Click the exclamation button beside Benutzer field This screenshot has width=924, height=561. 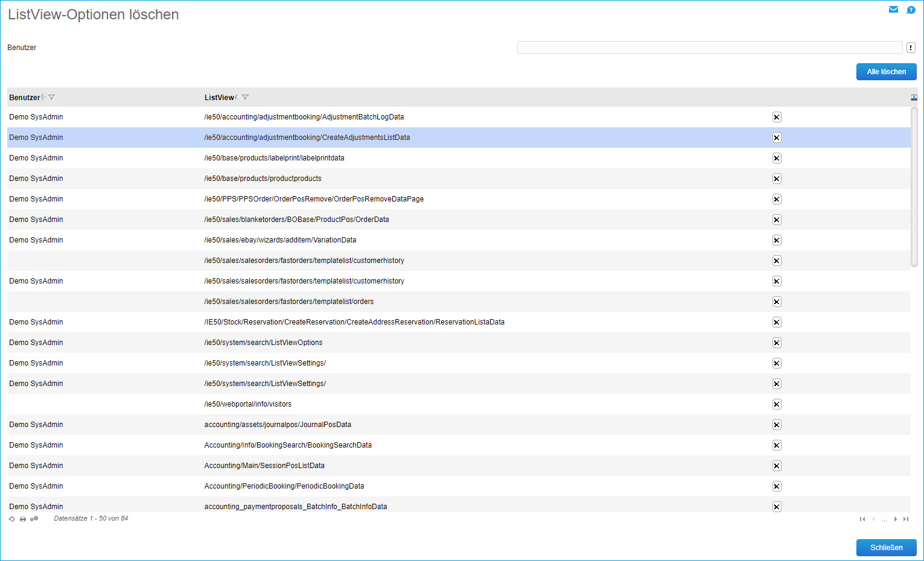click(911, 48)
